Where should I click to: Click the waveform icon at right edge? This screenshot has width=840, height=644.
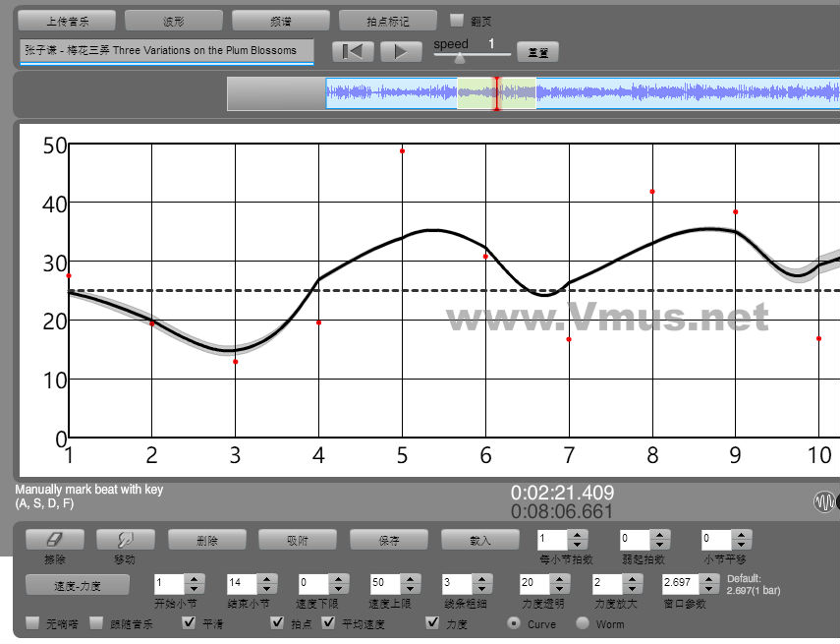pos(823,502)
